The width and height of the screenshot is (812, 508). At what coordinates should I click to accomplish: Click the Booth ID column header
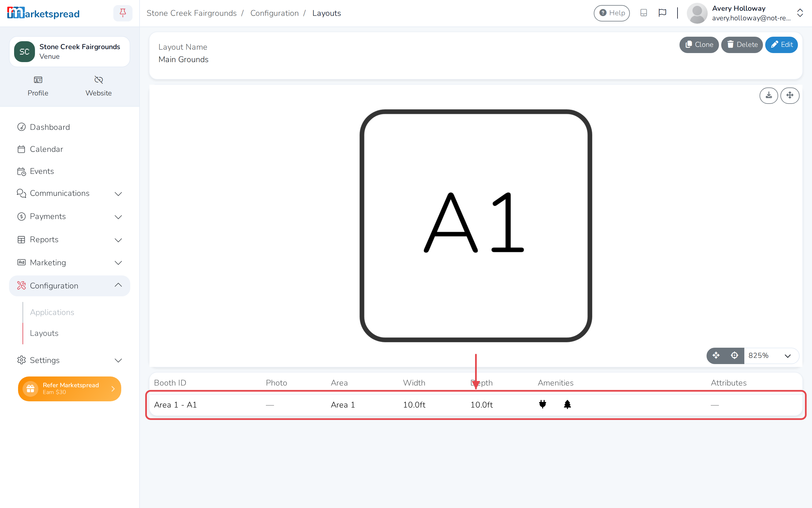(x=170, y=383)
